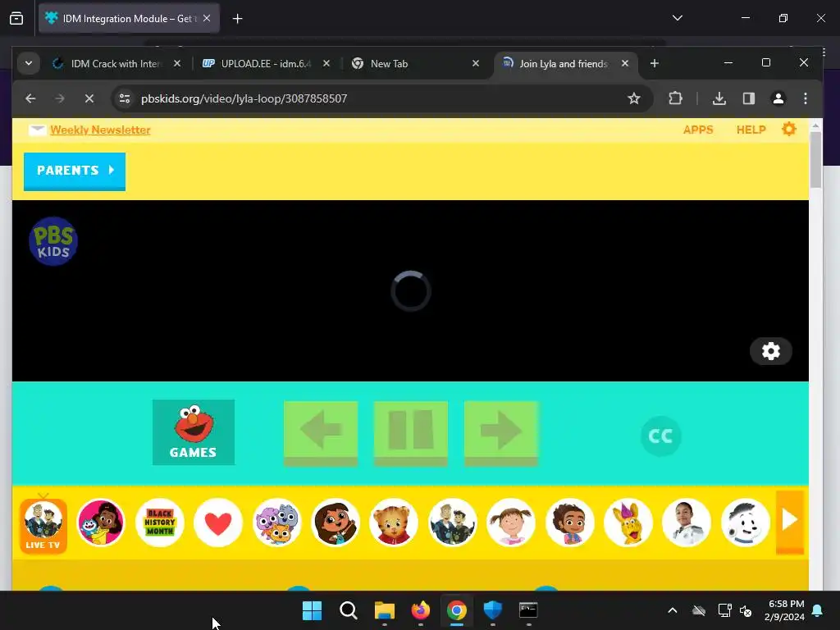Open the HELP page link

click(751, 130)
